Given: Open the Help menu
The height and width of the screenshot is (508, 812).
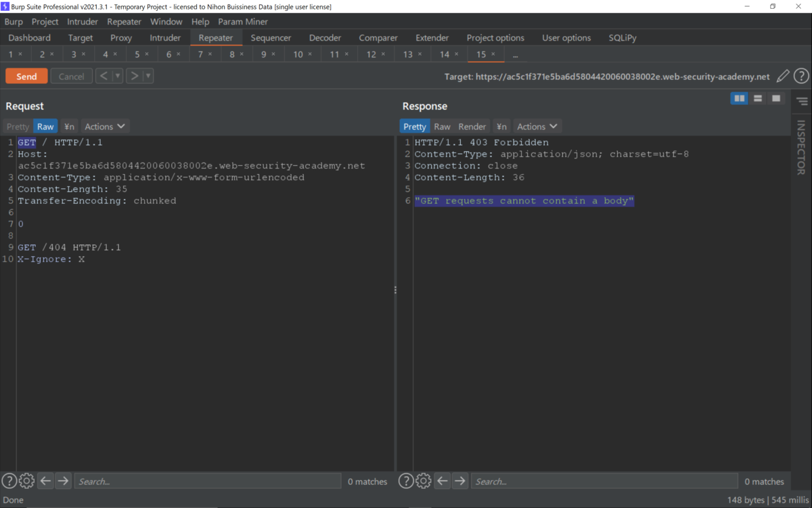Looking at the screenshot, I should click(200, 22).
